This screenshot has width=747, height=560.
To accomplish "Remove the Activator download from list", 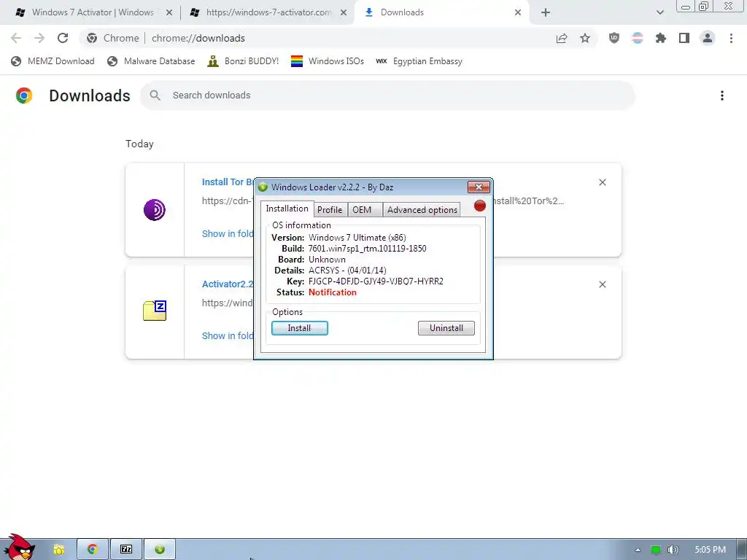I will [603, 284].
